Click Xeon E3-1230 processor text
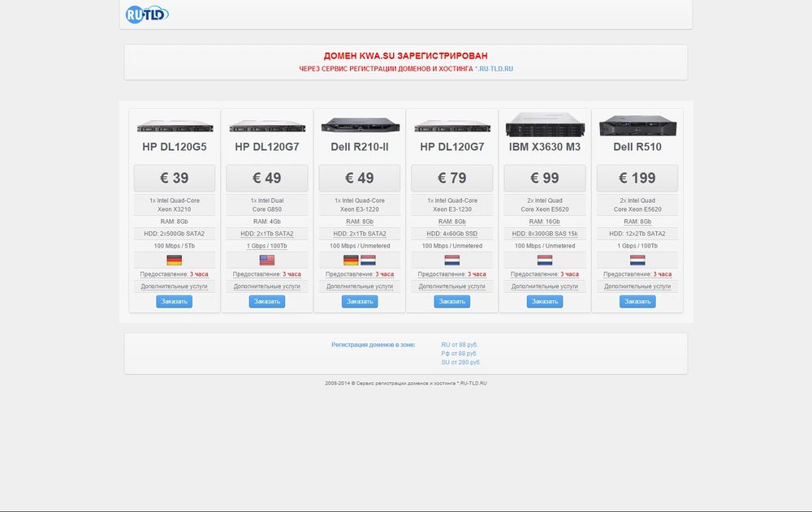812x512 pixels. pyautogui.click(x=452, y=209)
